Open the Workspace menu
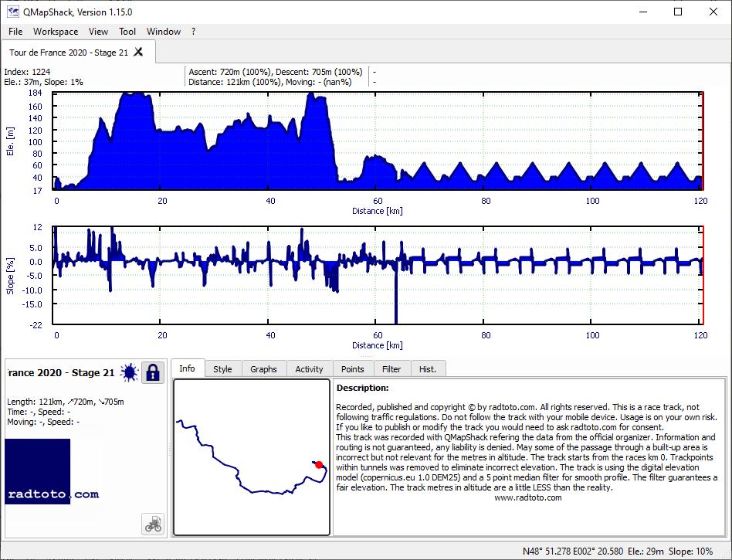732x560 pixels. coord(56,32)
